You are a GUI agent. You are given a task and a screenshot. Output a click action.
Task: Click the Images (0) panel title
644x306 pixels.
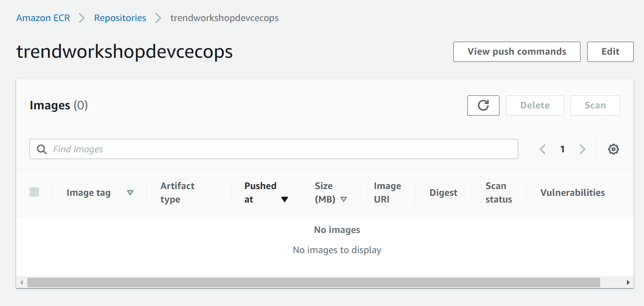[59, 105]
